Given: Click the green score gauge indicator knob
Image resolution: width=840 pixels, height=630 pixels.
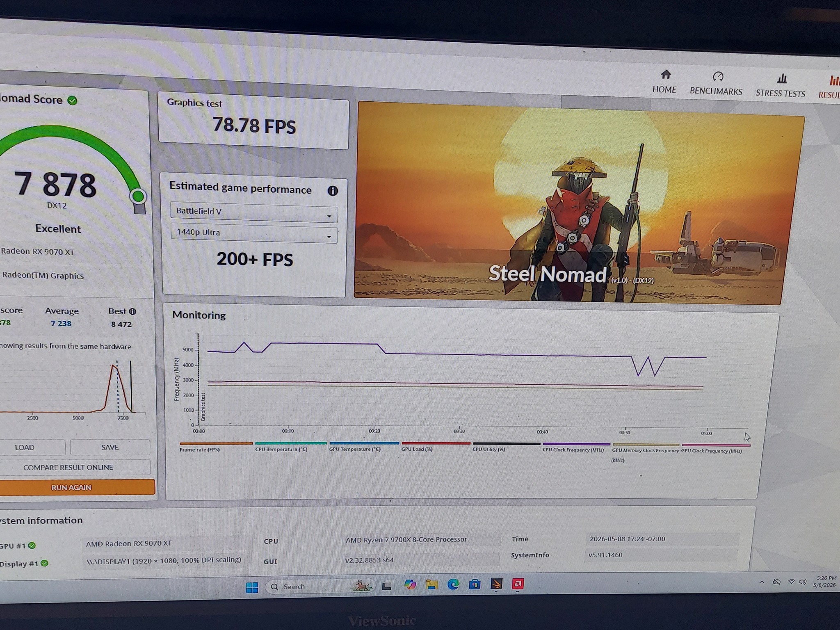Looking at the screenshot, I should (138, 196).
